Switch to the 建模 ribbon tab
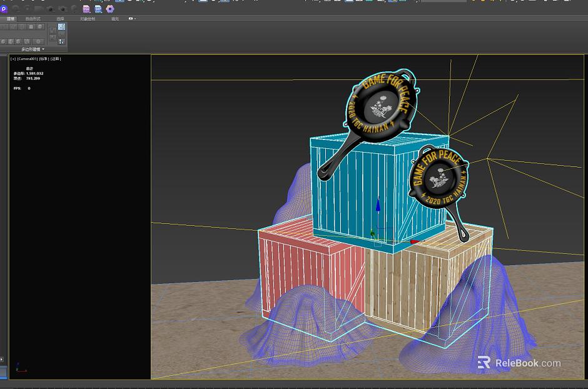 (x=11, y=18)
